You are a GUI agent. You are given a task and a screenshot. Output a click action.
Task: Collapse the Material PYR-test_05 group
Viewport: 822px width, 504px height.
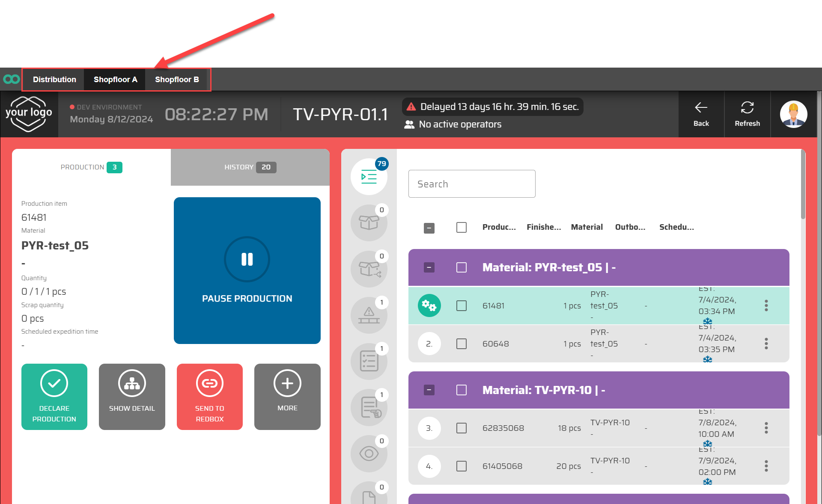pyautogui.click(x=429, y=267)
